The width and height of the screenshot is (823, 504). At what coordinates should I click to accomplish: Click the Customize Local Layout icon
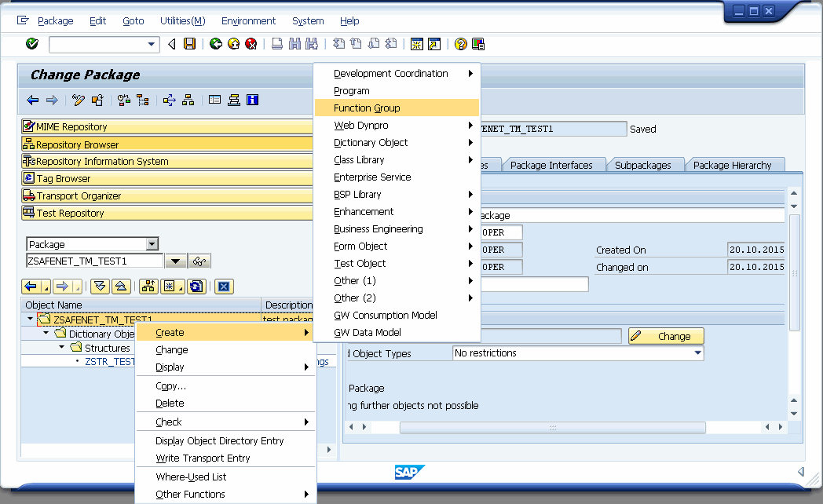click(x=478, y=44)
